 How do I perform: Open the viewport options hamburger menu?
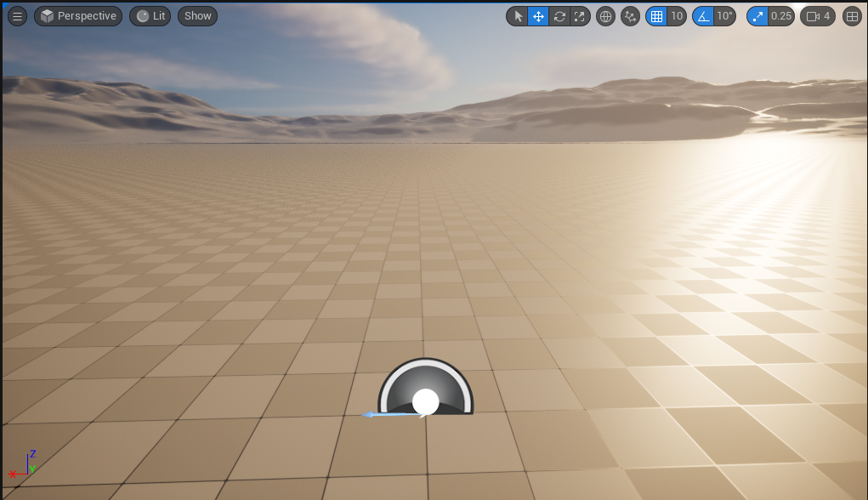pyautogui.click(x=17, y=16)
